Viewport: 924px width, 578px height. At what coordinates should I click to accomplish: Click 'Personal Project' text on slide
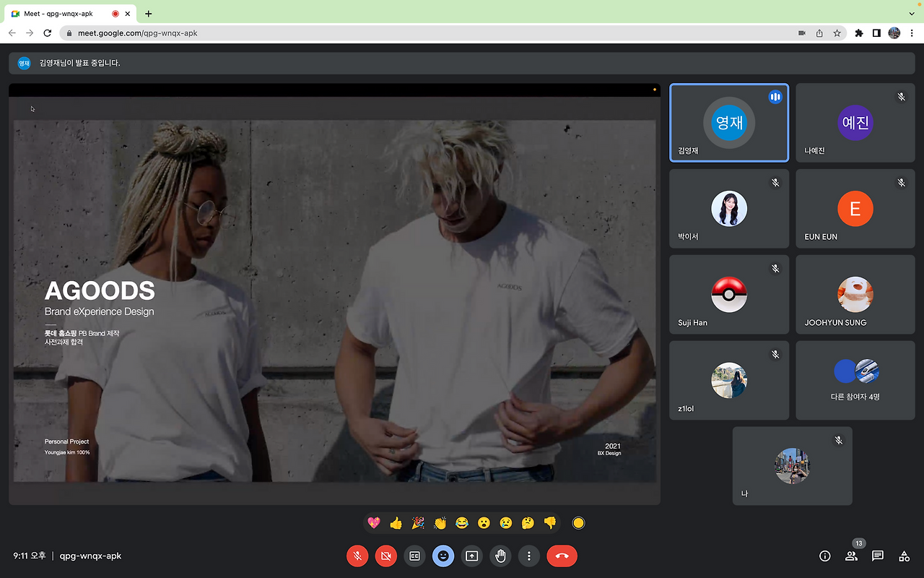67,441
